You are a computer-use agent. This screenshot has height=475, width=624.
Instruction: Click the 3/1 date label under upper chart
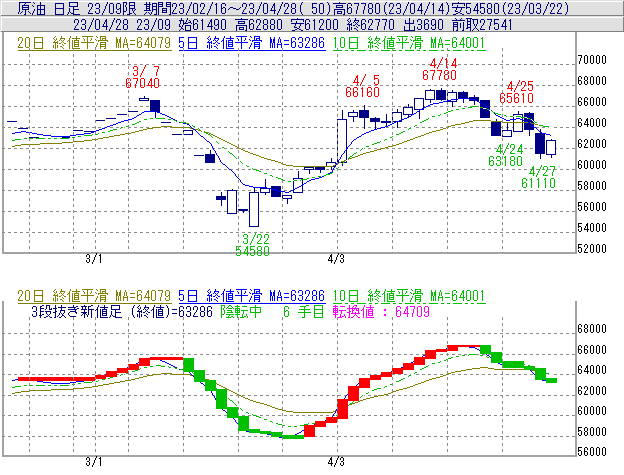[x=94, y=259]
